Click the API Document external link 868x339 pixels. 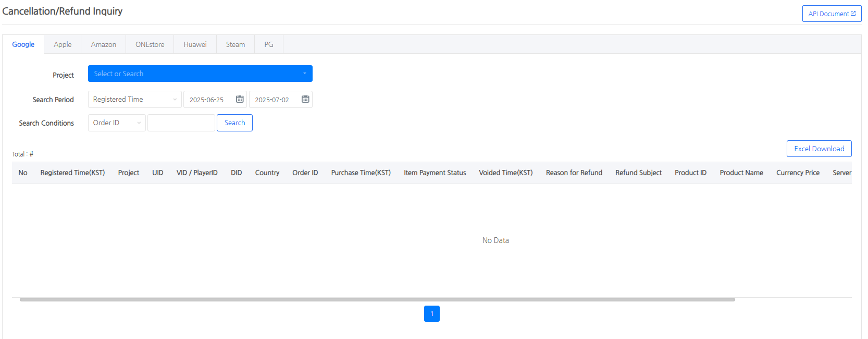(x=832, y=14)
